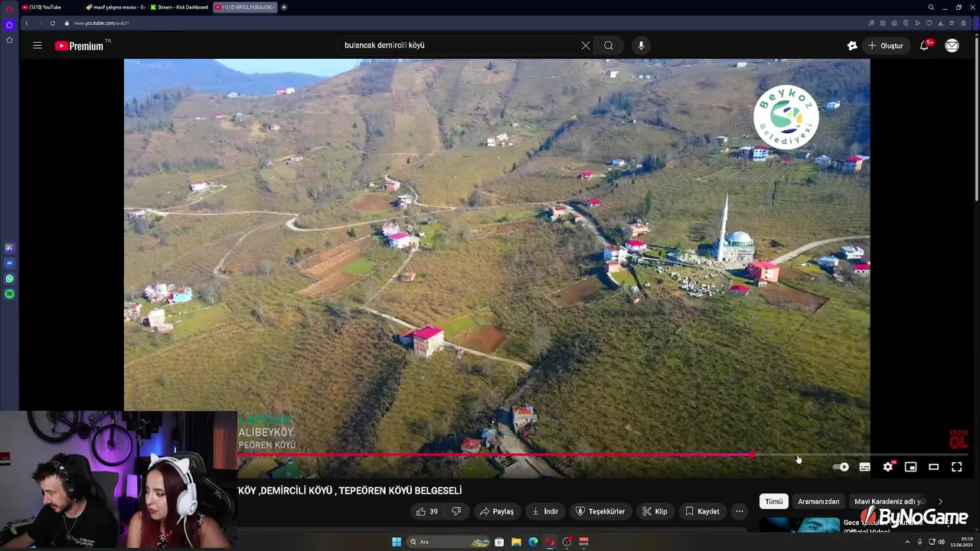The width and height of the screenshot is (980, 551).
Task: Open Spotify in Opera sidebar
Action: pos(9,294)
